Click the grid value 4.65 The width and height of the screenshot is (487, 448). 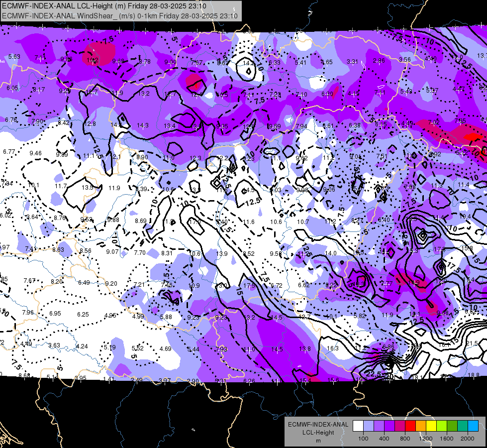click(x=327, y=62)
